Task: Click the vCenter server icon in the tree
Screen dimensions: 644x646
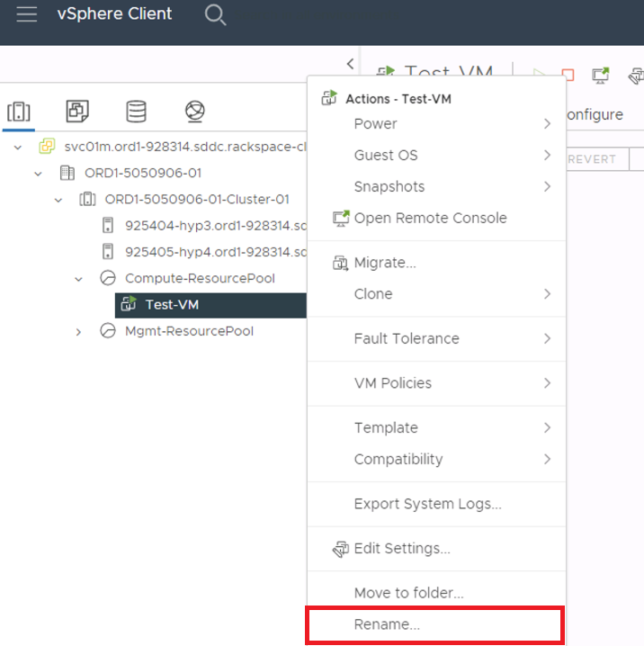Action: [x=47, y=147]
